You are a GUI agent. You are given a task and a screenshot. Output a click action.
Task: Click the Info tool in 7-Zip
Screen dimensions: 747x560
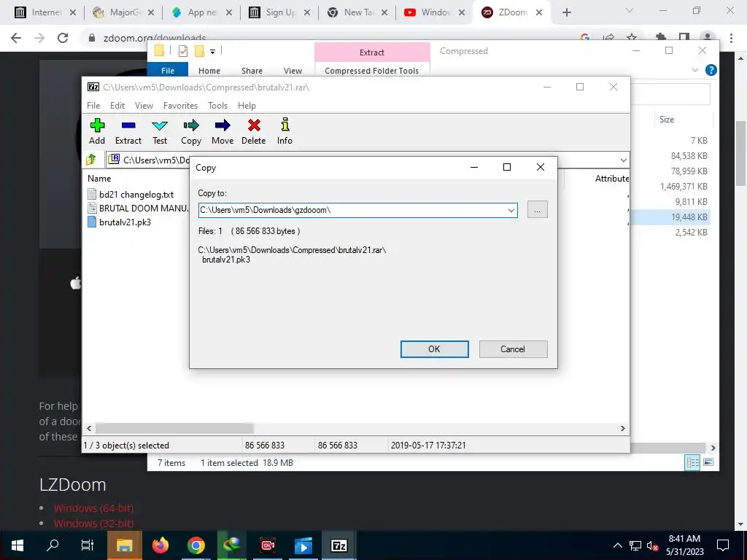point(285,131)
